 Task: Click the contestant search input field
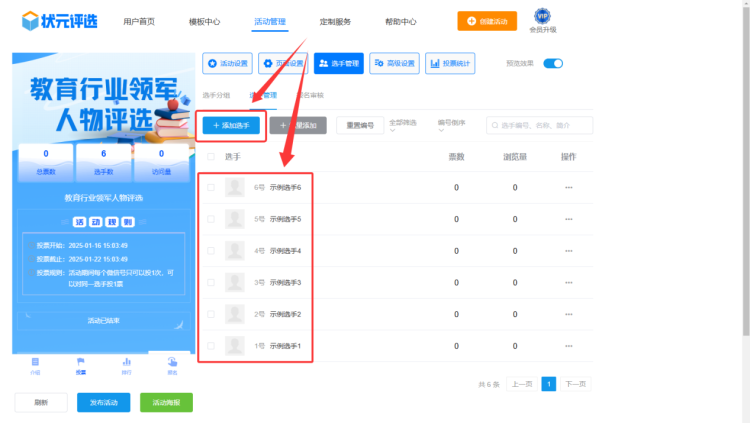click(544, 125)
